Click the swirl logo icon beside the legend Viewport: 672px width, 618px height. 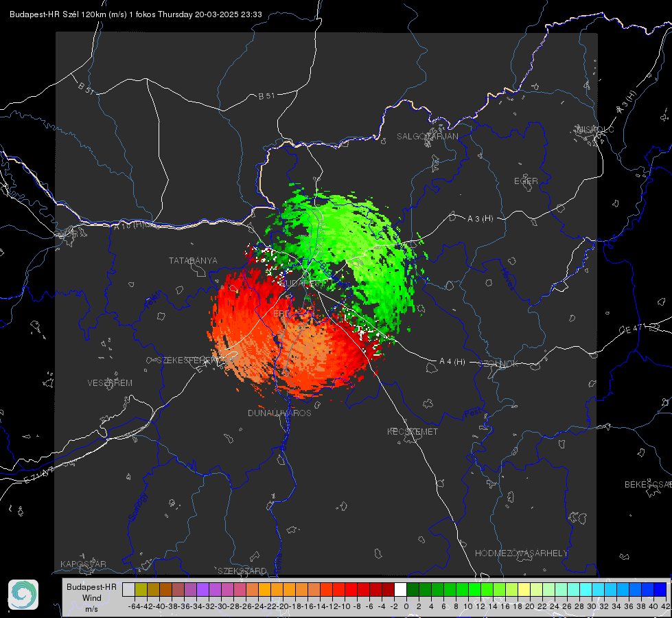[23, 595]
